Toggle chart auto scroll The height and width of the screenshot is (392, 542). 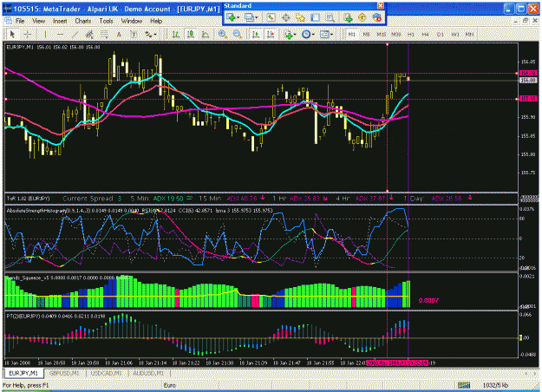coord(256,34)
